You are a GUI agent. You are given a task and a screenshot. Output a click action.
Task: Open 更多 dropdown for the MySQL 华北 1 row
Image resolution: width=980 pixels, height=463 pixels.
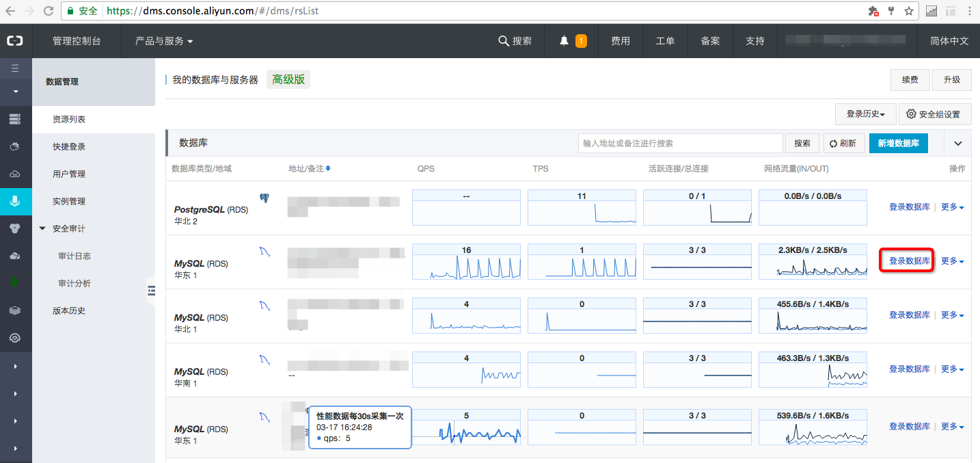pyautogui.click(x=953, y=315)
